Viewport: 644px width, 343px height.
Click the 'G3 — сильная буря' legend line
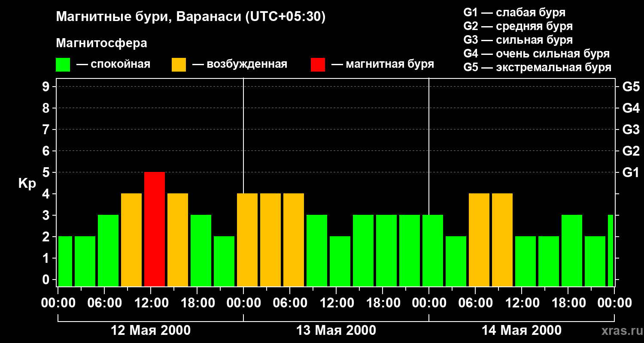(x=518, y=40)
